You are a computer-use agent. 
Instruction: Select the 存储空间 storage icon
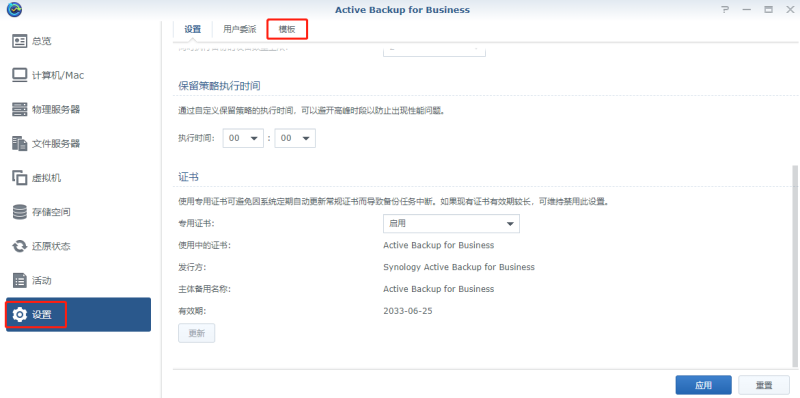(x=19, y=212)
